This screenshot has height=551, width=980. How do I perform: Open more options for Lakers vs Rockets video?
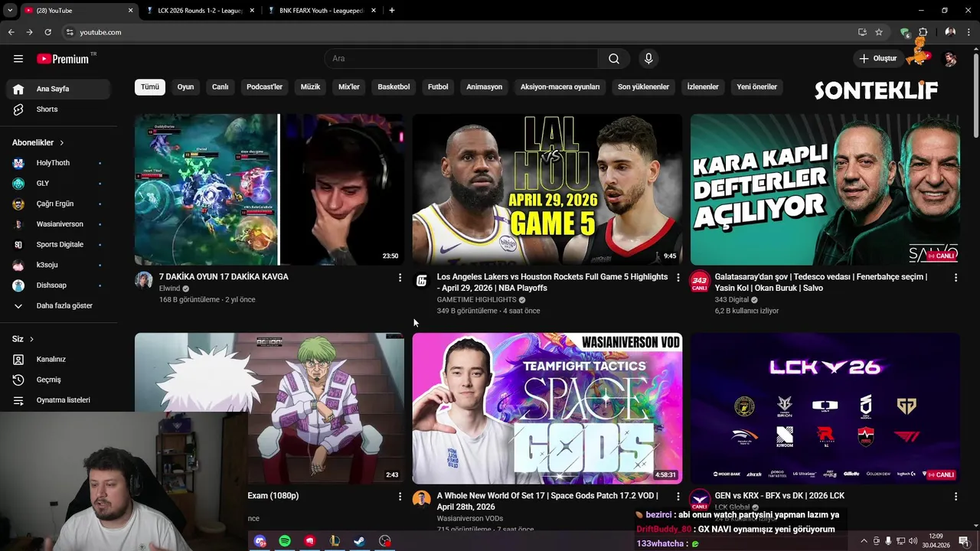coord(678,278)
